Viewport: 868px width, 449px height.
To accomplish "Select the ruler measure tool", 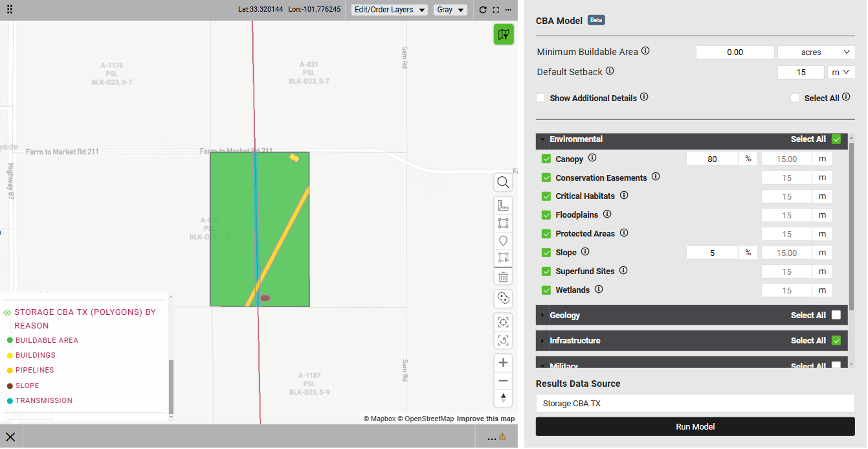I will click(503, 206).
